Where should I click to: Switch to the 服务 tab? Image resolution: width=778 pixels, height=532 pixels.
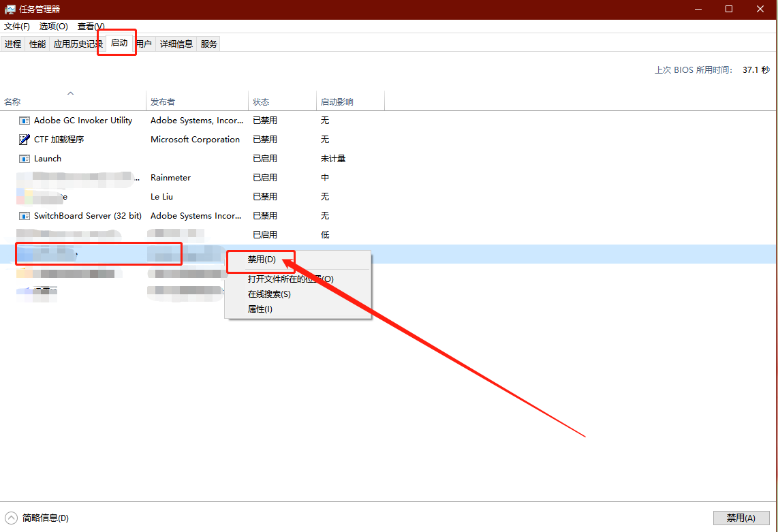(209, 44)
